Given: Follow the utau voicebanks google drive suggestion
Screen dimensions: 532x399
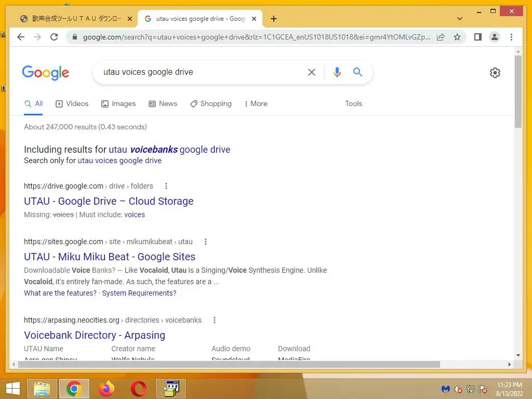Looking at the screenshot, I should pyautogui.click(x=169, y=149).
